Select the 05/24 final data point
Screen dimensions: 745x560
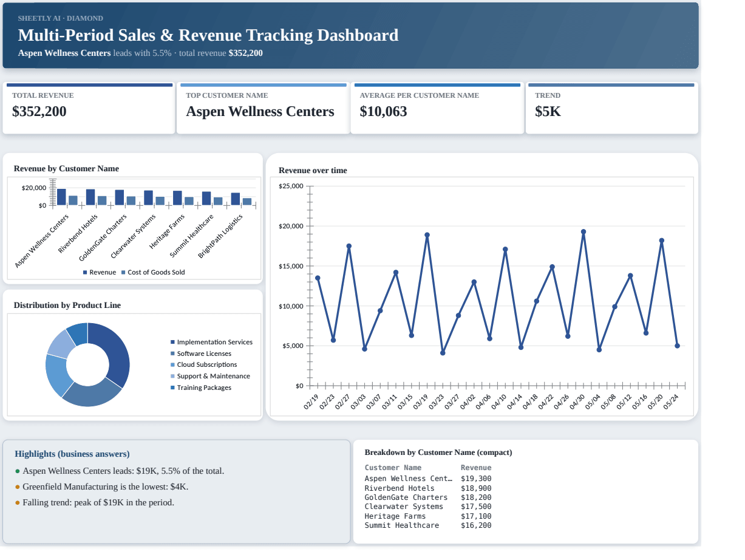(x=677, y=346)
